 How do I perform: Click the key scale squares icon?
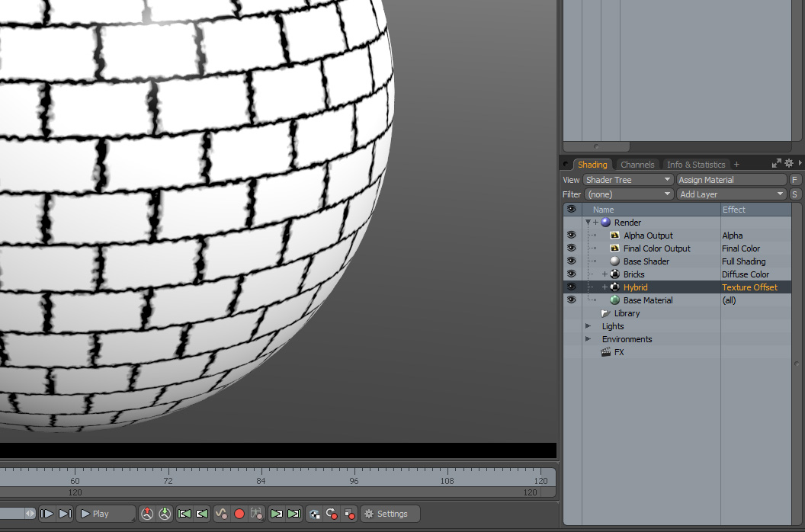click(350, 514)
